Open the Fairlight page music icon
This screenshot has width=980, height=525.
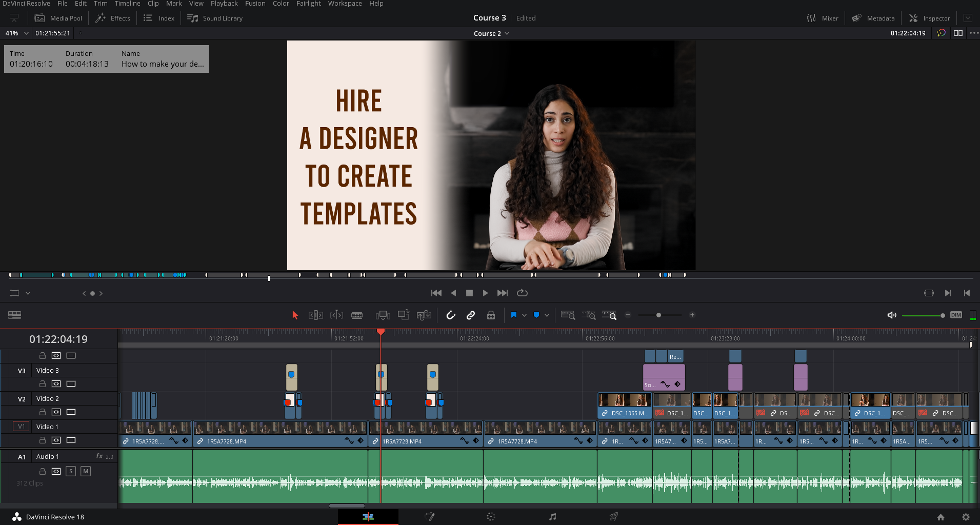[x=552, y=517]
